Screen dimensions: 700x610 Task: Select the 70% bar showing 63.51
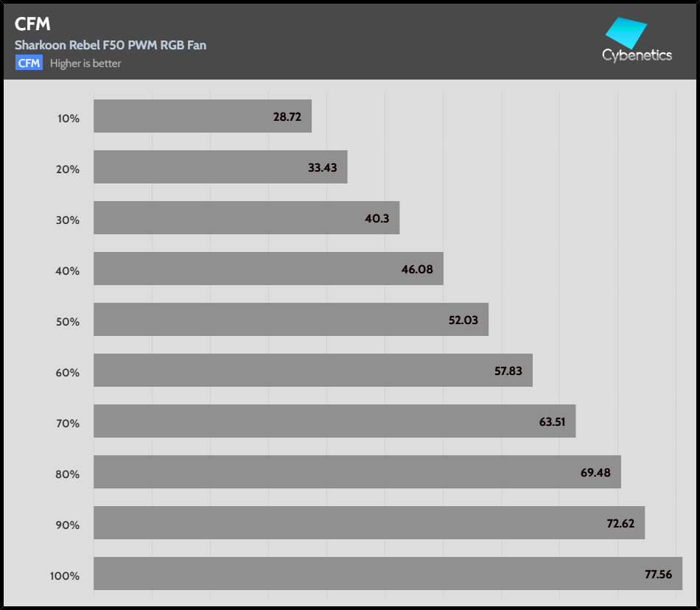334,421
